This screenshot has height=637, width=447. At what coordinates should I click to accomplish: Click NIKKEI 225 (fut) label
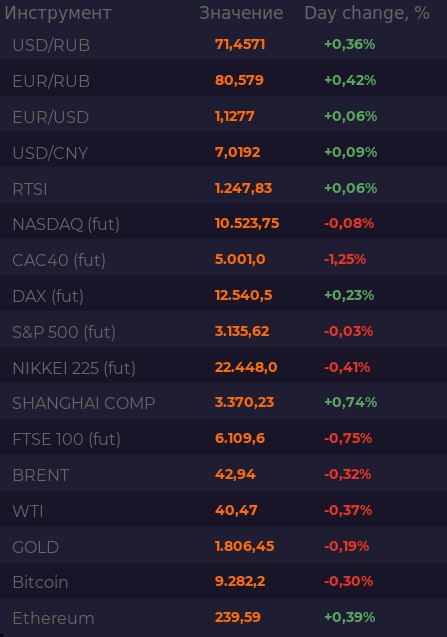click(x=74, y=368)
